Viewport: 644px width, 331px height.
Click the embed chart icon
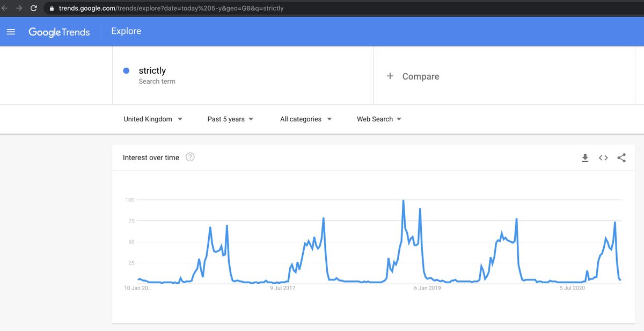603,157
